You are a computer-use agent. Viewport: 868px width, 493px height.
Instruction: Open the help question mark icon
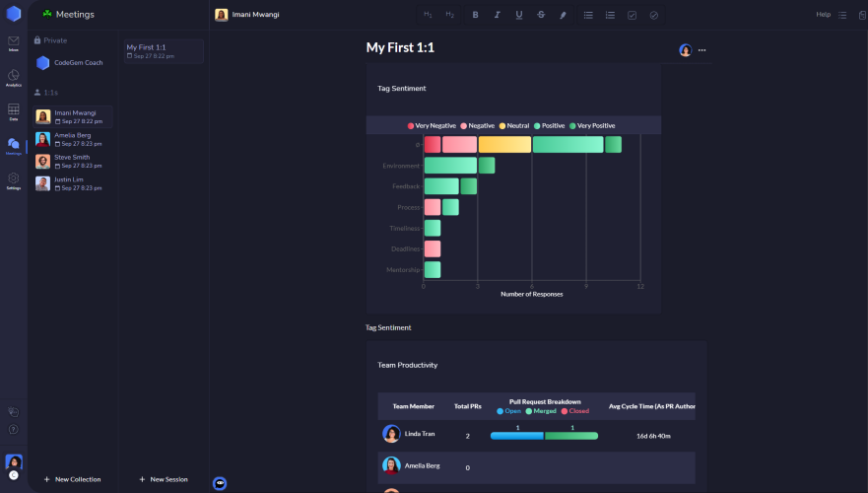click(13, 429)
